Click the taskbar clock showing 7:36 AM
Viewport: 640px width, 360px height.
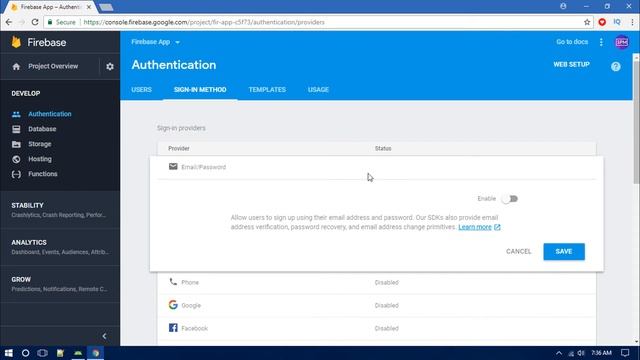coord(602,353)
